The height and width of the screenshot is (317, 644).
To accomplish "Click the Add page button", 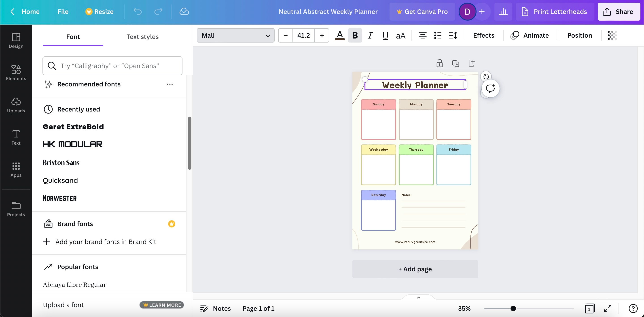I will [415, 269].
